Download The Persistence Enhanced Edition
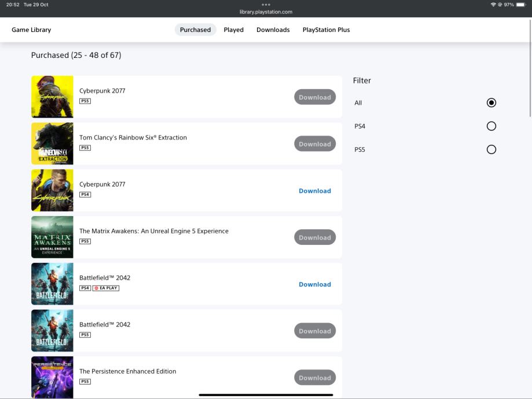Screen dimensions: 532x399 [x=315, y=378]
